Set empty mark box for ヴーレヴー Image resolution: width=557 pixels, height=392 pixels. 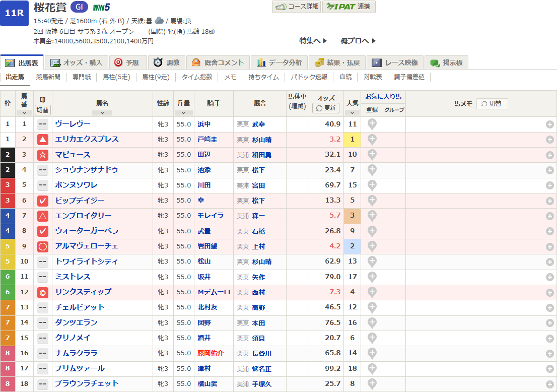coord(43,124)
